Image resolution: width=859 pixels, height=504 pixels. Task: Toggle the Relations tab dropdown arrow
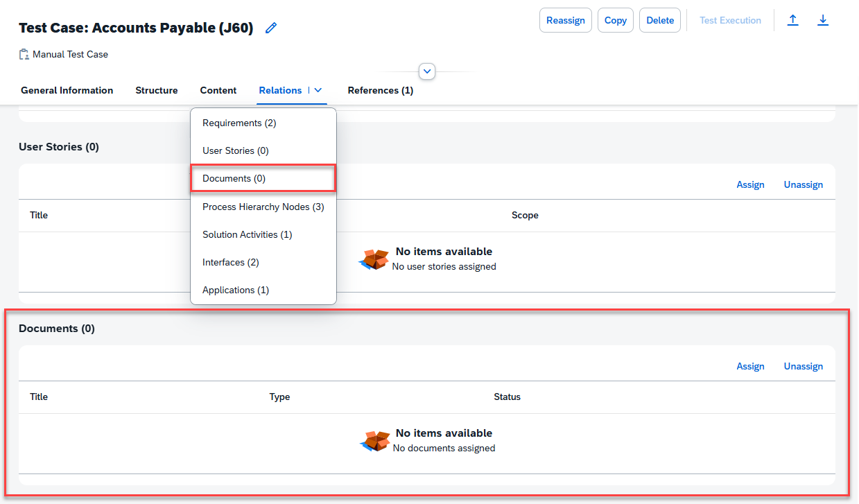coord(318,90)
